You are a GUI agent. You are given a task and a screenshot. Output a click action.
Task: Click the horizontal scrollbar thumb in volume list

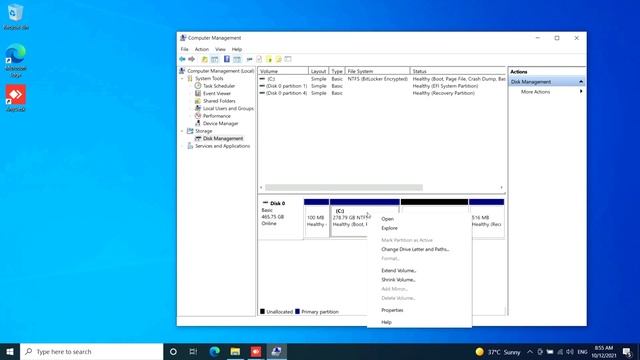(344, 187)
